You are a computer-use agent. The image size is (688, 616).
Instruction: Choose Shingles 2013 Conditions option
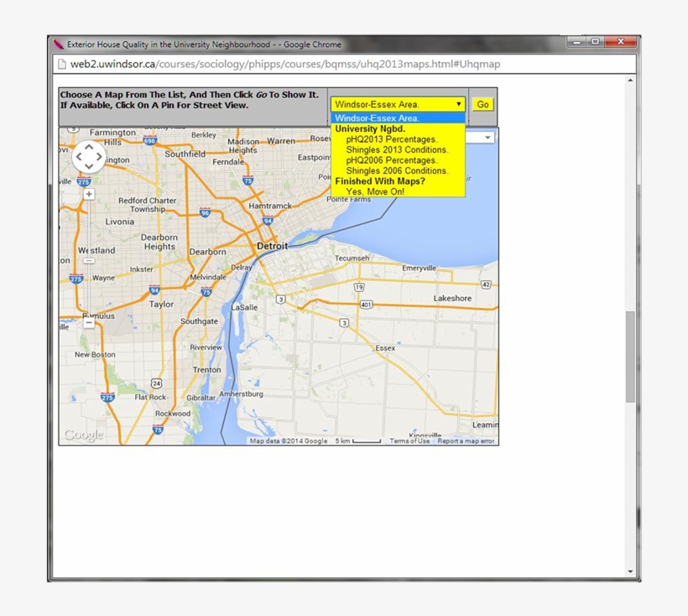[397, 149]
